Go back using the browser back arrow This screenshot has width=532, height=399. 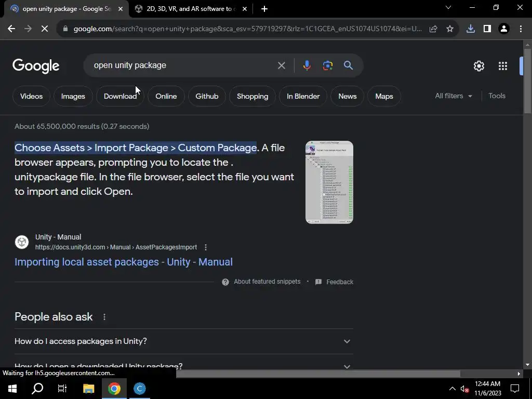11,29
